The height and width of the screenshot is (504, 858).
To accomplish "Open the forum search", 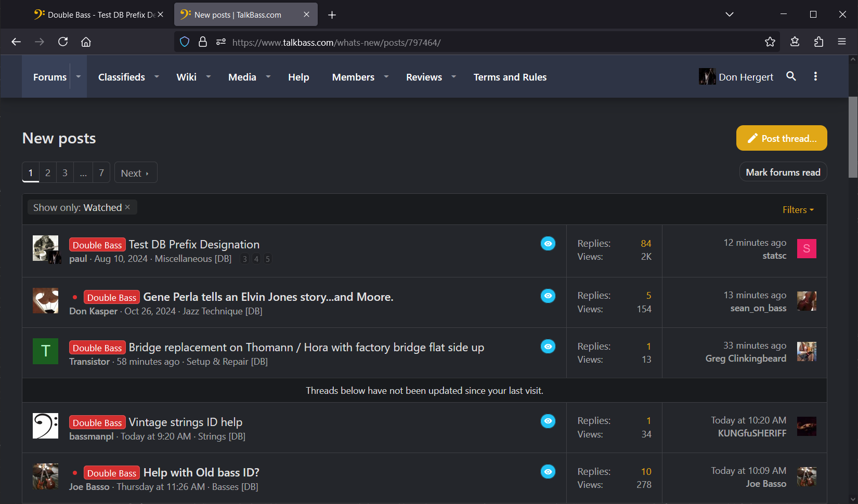I will click(791, 76).
